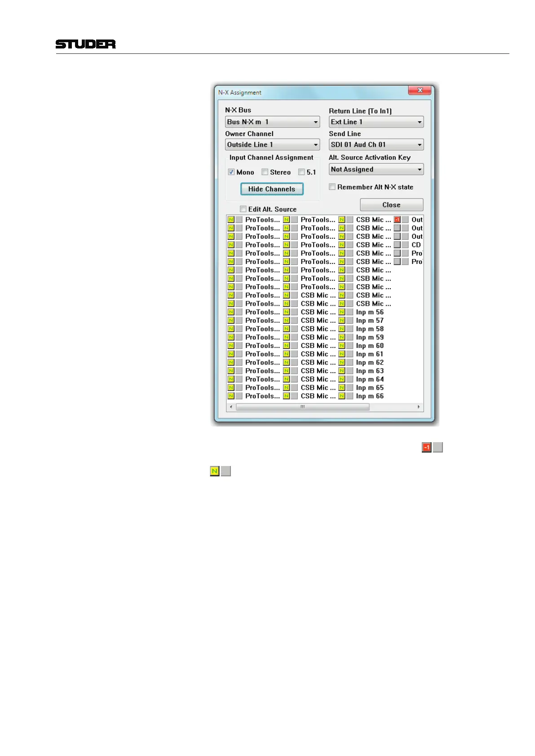Screen dimensions: 535x756
Task: Close the N-X Assignment window with X
Action: (420, 90)
